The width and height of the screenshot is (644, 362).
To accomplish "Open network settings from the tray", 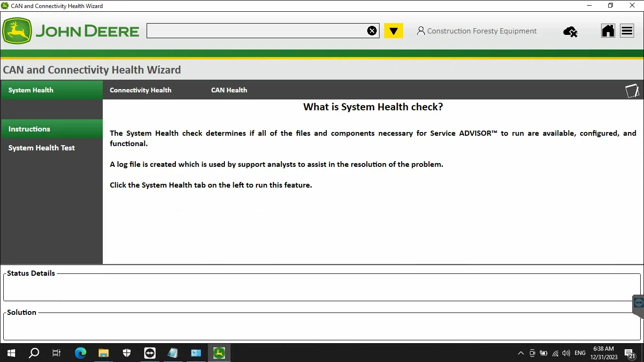I will pyautogui.click(x=555, y=353).
